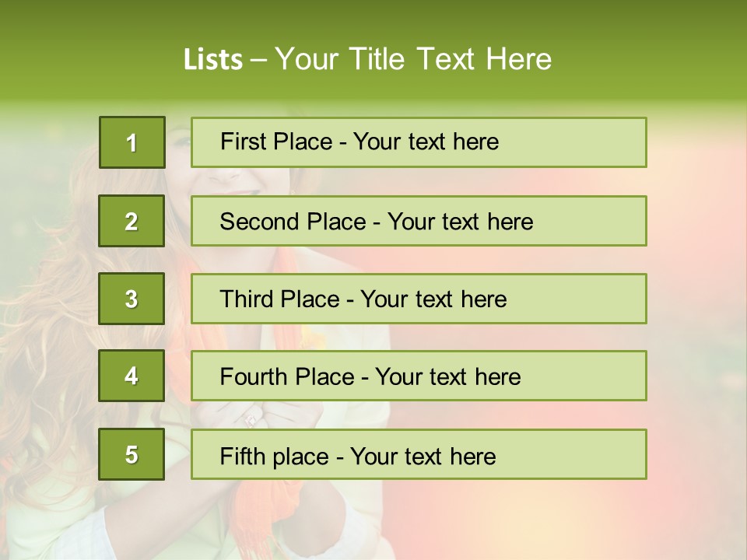
Task: Select the number 2 green box
Action: tap(132, 221)
